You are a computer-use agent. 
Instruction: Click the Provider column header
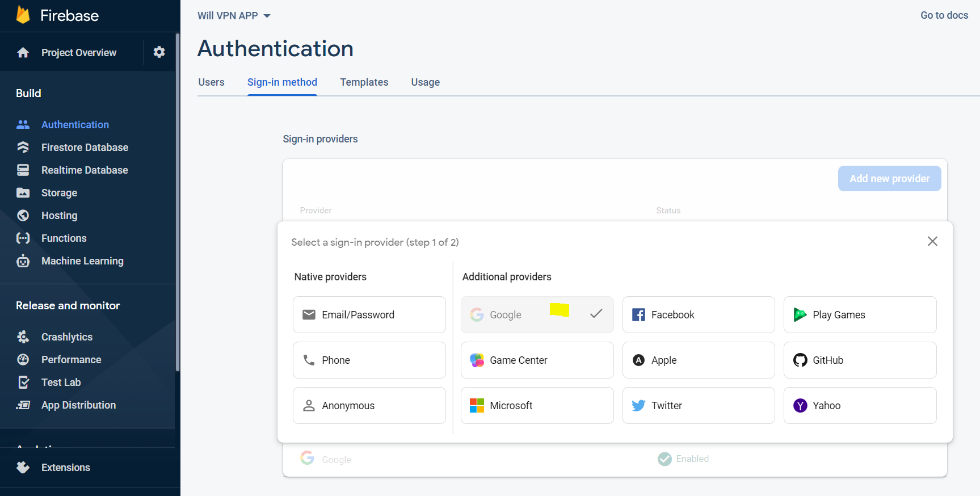316,211
